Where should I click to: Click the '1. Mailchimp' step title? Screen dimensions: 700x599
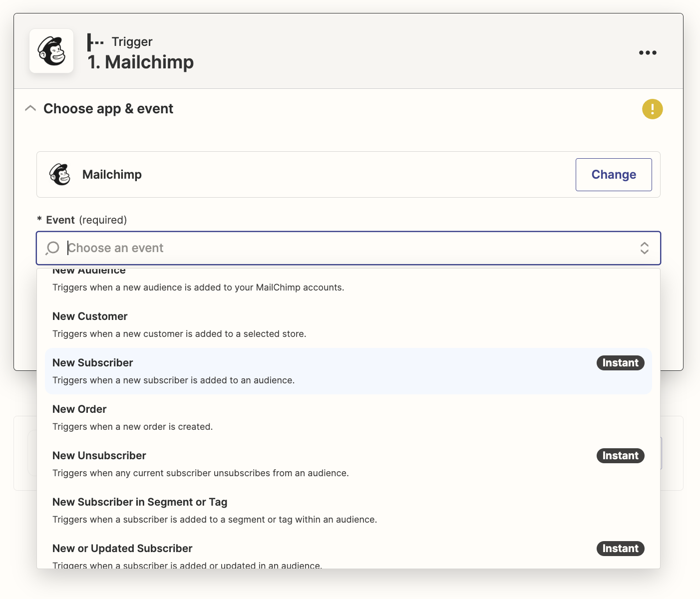[x=140, y=62]
